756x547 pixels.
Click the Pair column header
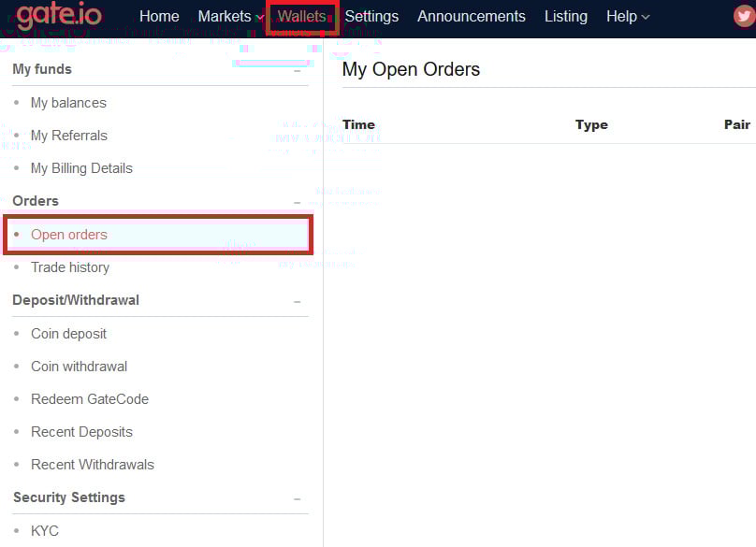[x=737, y=124]
